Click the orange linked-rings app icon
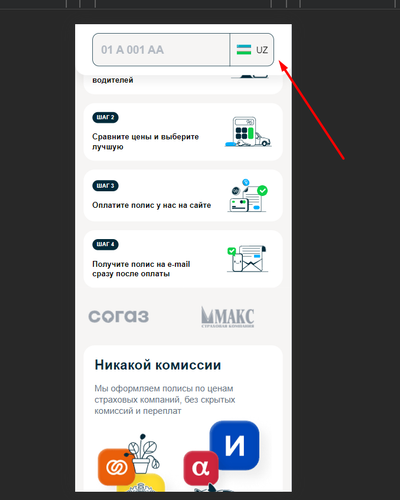The width and height of the screenshot is (400, 500). (116, 467)
